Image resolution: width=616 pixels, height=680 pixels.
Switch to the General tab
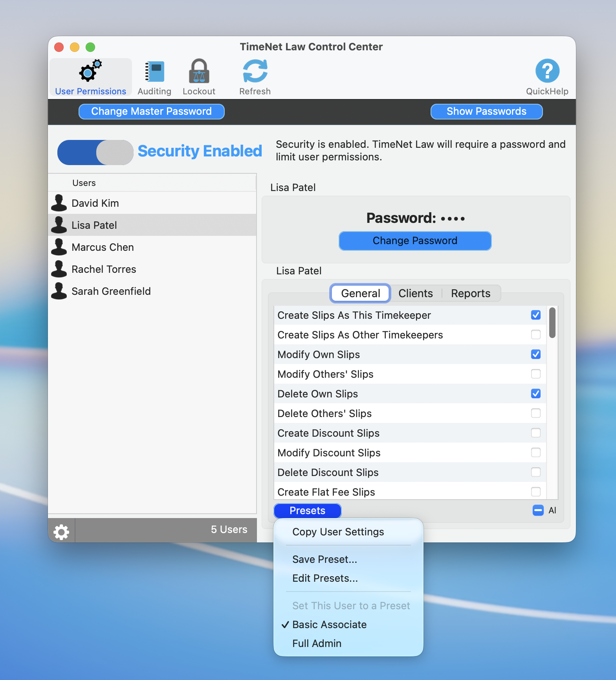[x=361, y=293]
